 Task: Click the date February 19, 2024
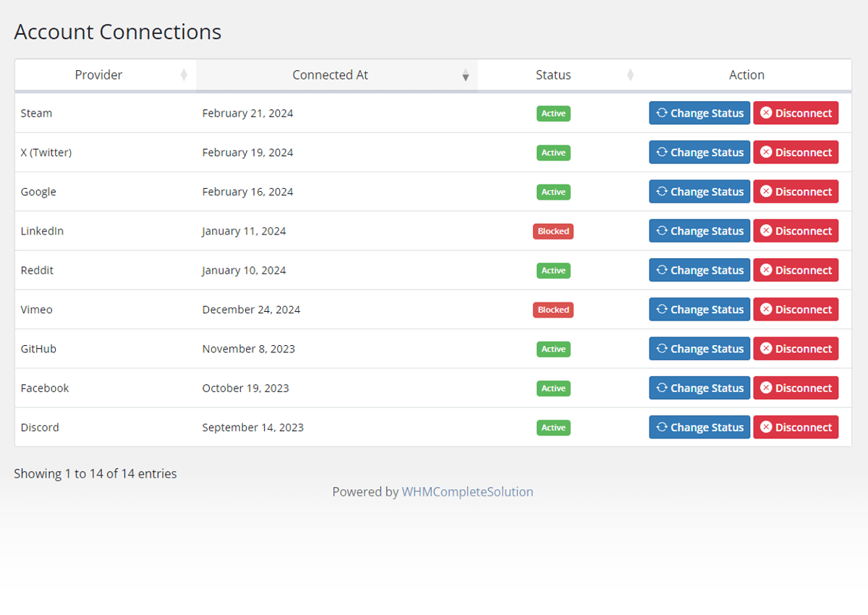pos(247,152)
